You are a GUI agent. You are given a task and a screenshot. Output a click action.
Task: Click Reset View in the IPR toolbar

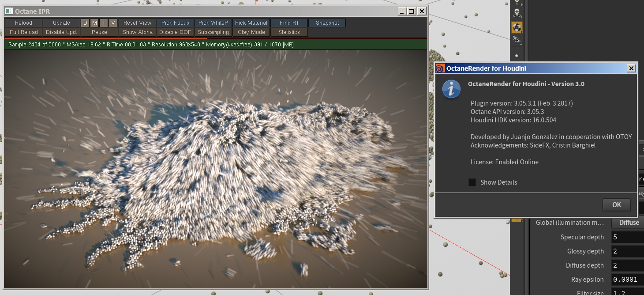click(x=137, y=23)
